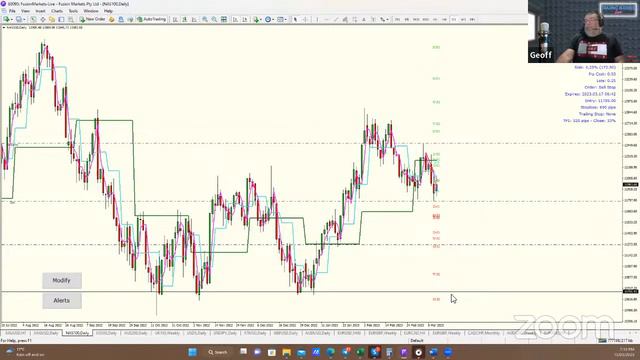Viewport: 640px width, 360px height.
Task: Select the standard cursor tool
Action: point(295,19)
